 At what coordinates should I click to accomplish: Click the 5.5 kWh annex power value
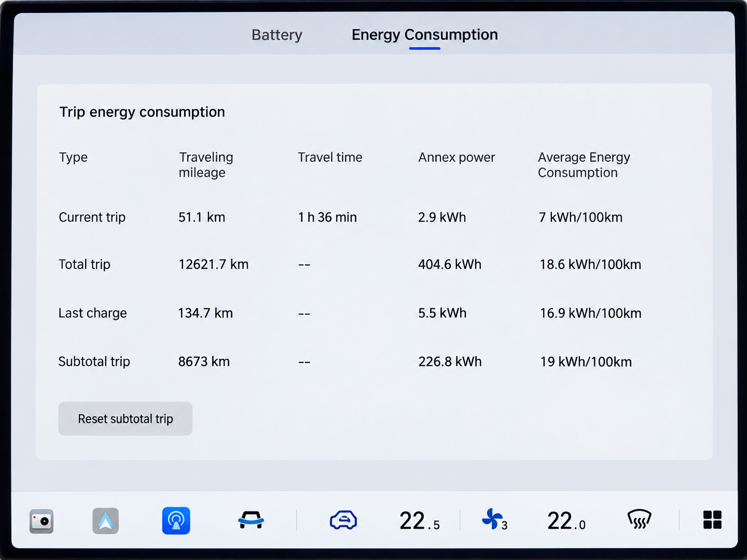click(x=443, y=313)
